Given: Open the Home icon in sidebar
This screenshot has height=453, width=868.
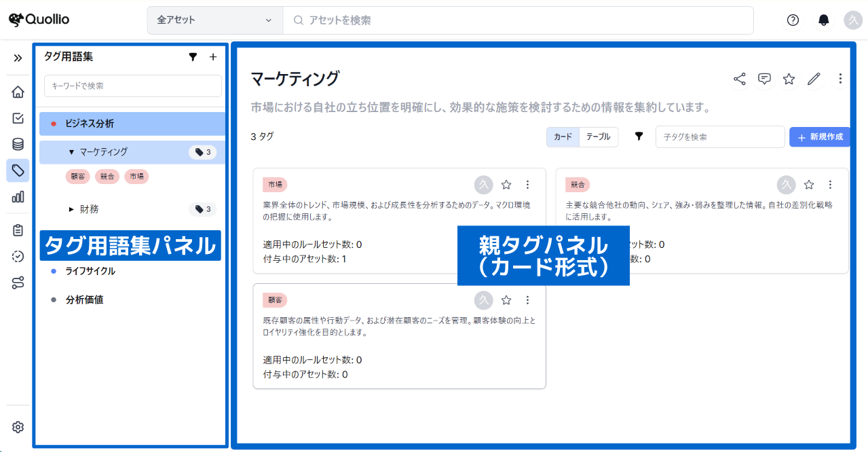Looking at the screenshot, I should click(18, 92).
